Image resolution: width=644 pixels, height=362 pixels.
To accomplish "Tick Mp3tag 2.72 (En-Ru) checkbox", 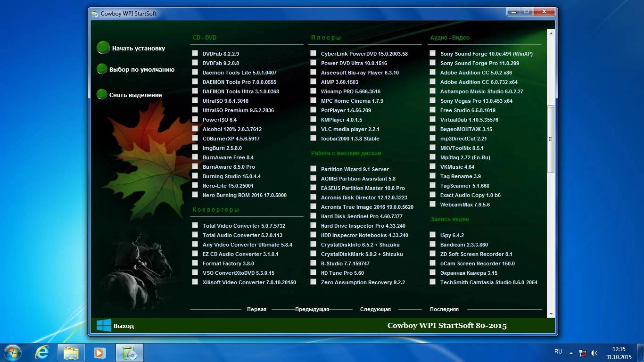I will click(x=432, y=157).
